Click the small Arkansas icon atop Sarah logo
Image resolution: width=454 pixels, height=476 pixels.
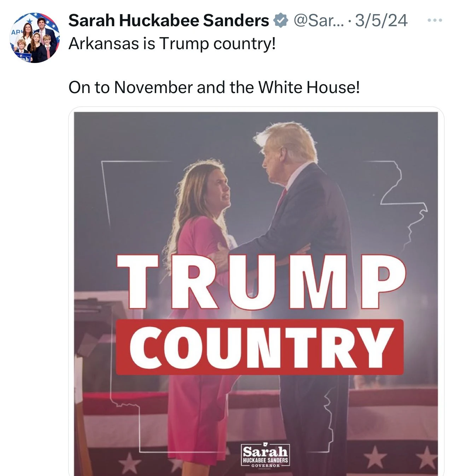click(265, 444)
